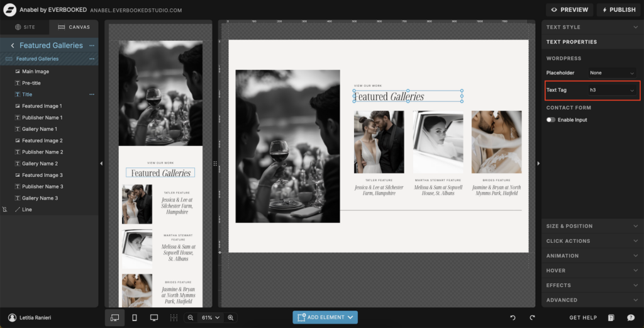Open options for Featured Galleries section row

(92, 59)
